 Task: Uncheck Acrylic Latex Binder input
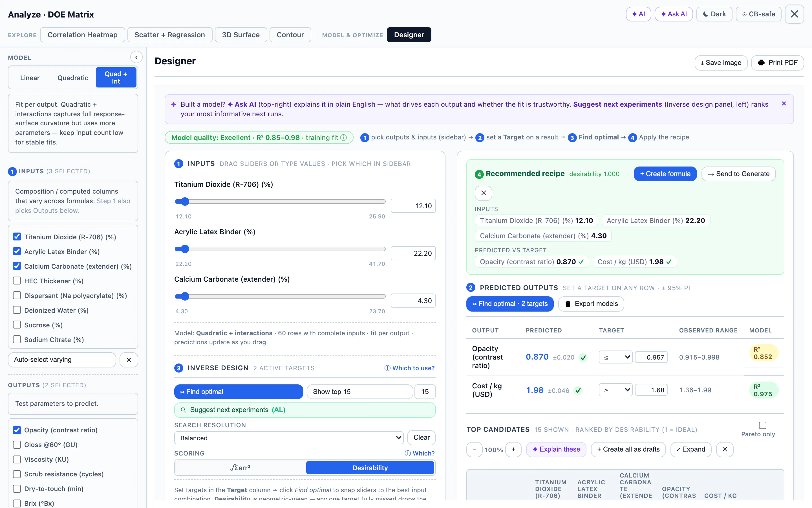pos(17,251)
